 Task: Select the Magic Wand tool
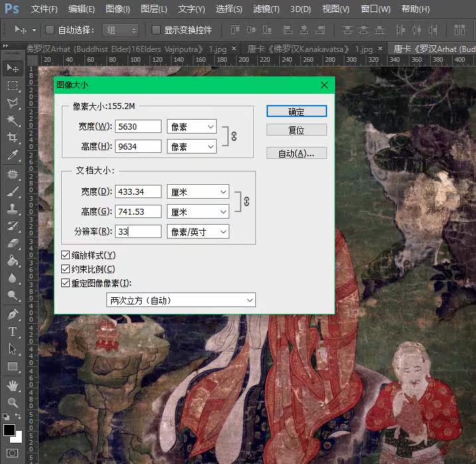(13, 120)
